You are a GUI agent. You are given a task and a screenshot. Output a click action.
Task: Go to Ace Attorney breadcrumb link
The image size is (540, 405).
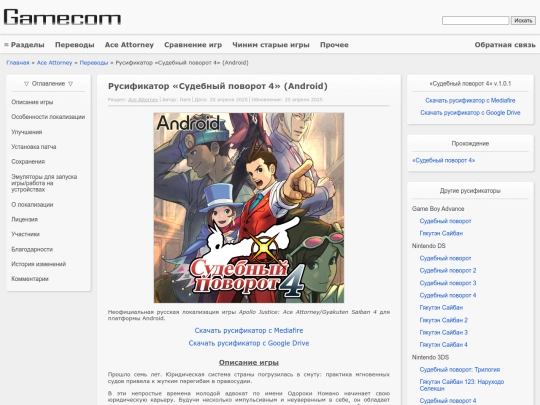click(x=54, y=63)
